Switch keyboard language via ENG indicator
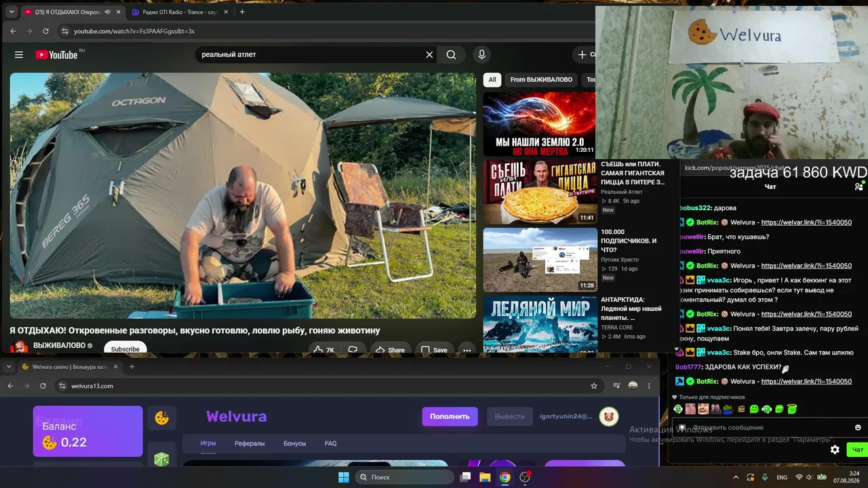Viewport: 868px width, 488px height. tap(782, 477)
